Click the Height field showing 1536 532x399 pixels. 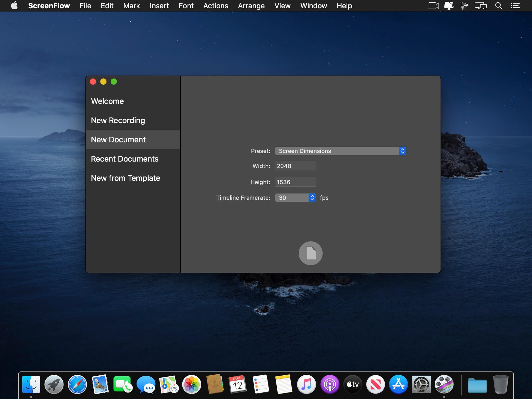(295, 182)
